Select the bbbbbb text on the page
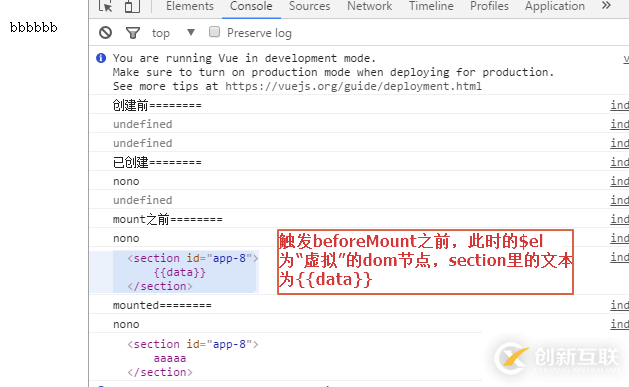The image size is (629, 387). 34,27
